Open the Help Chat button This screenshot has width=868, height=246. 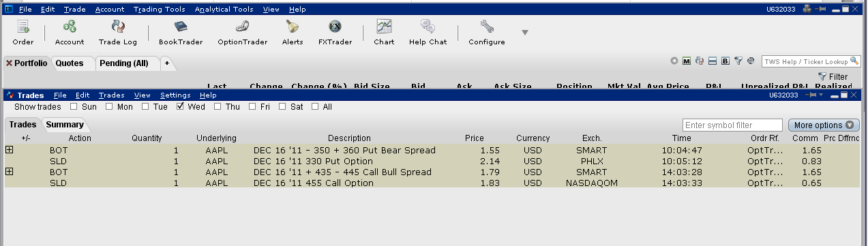point(428,32)
